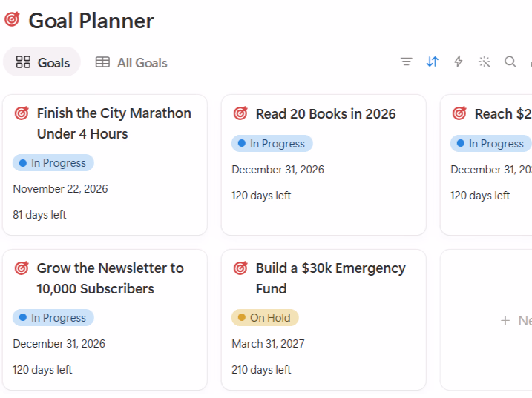Click the 81 days left text
Screen dimensions: 532x398
pos(39,215)
